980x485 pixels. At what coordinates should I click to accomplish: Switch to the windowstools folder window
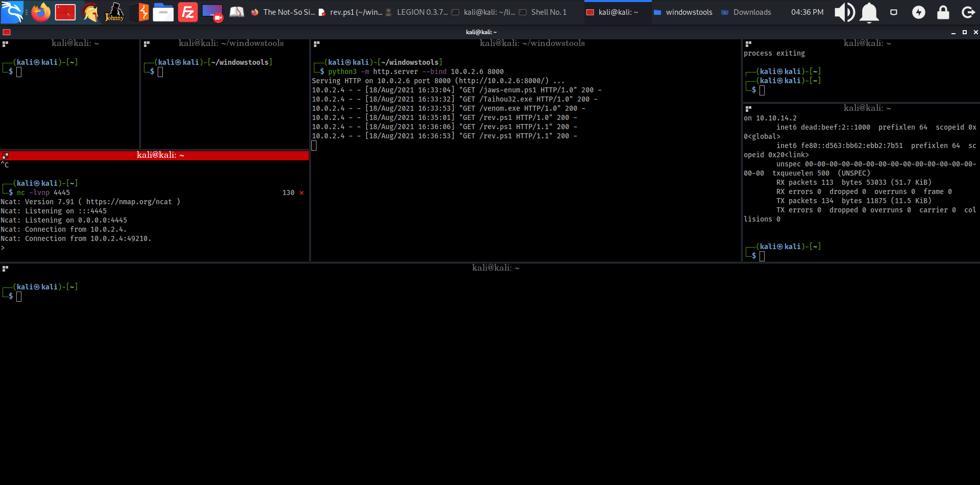click(x=683, y=12)
